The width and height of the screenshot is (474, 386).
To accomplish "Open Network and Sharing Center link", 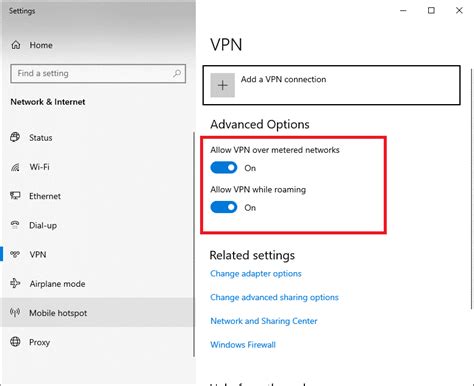I will pyautogui.click(x=264, y=321).
